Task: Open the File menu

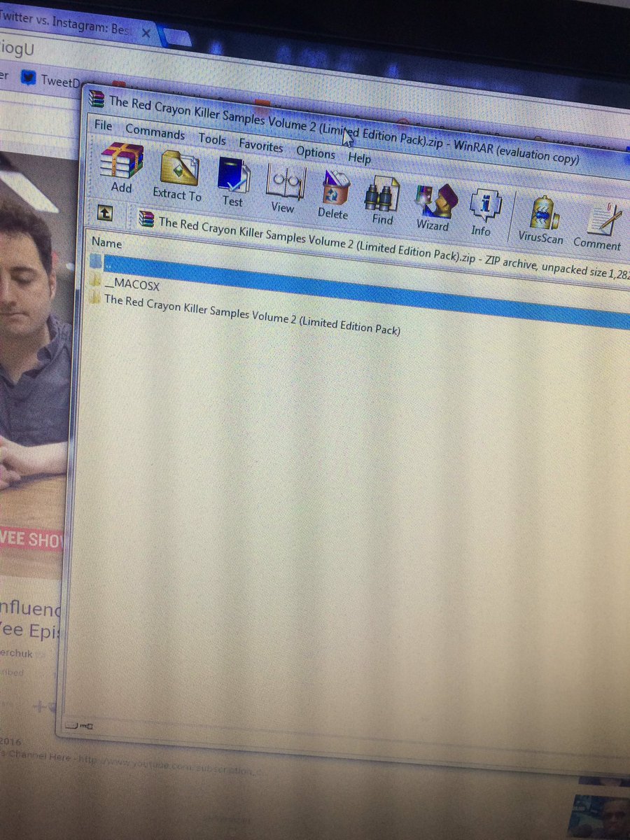Action: [103, 125]
